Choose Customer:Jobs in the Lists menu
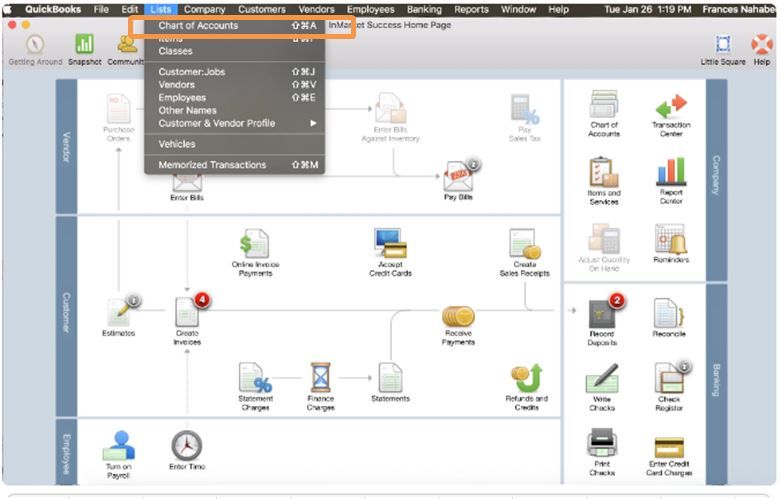Image resolution: width=781 pixels, height=499 pixels. click(235, 72)
